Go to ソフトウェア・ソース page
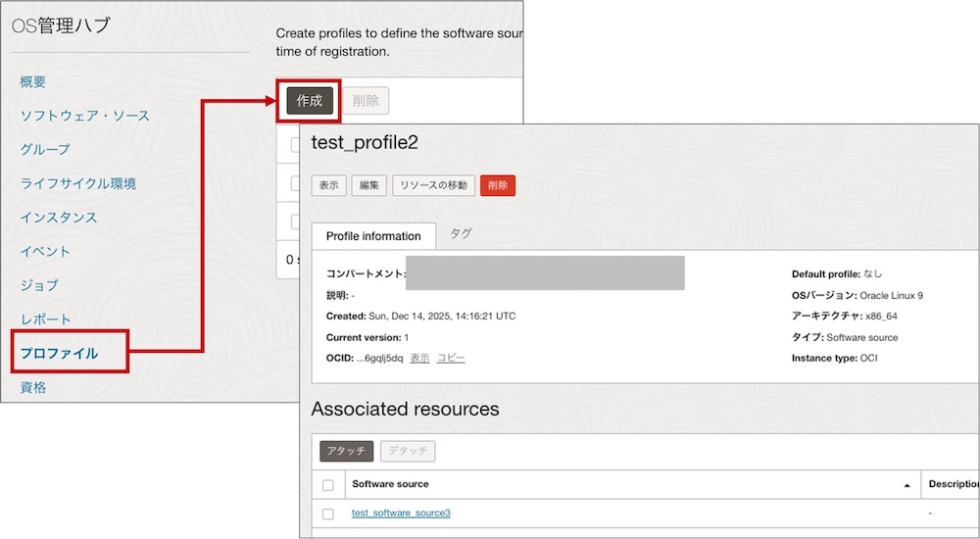The width and height of the screenshot is (980, 539). 85,116
